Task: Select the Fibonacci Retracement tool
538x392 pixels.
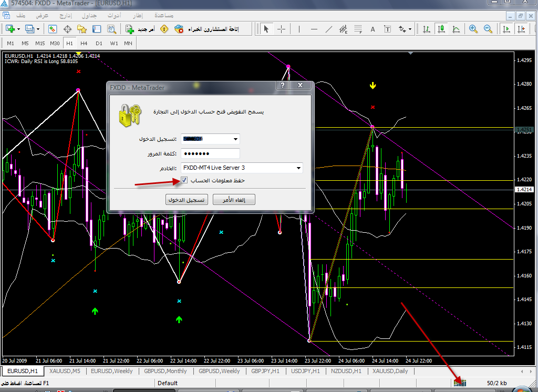Action: coord(358,29)
